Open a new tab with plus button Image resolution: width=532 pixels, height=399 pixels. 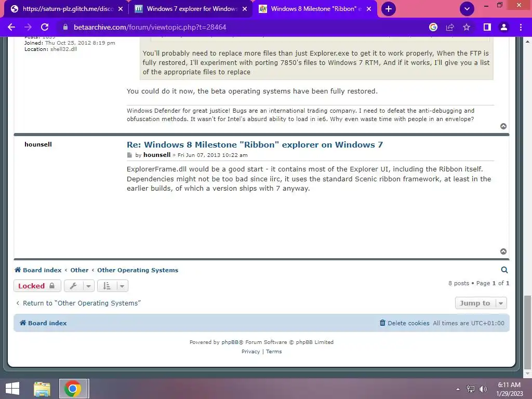(389, 9)
